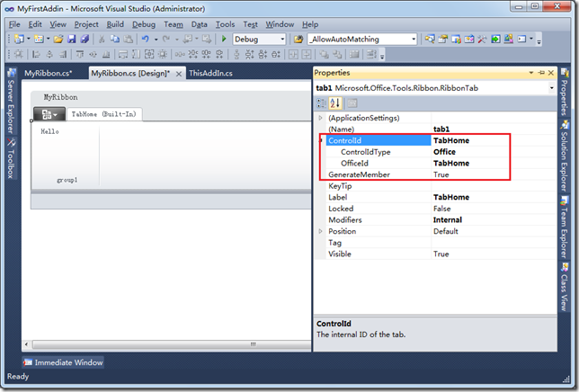Start debugging with the green play icon
This screenshot has width=579, height=392.
pos(224,39)
